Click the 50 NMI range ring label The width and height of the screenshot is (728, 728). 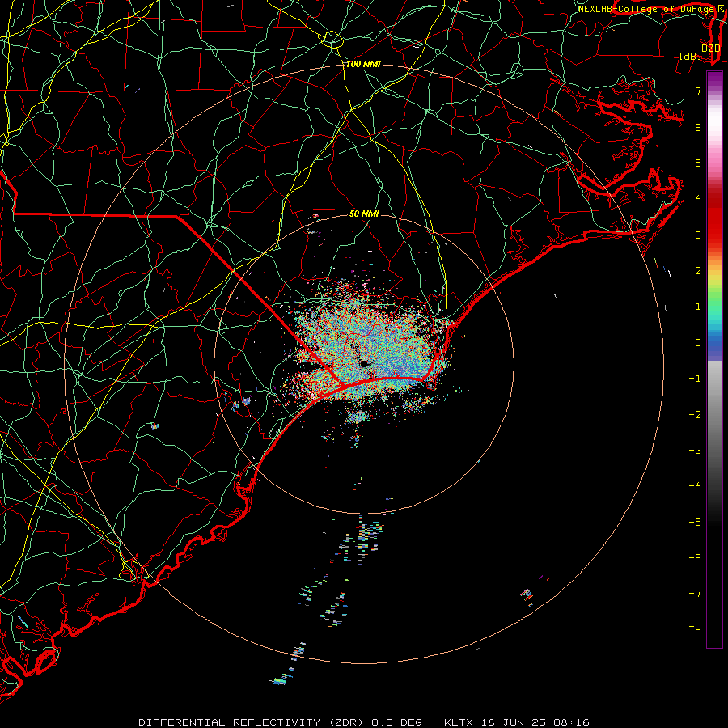[x=364, y=214]
